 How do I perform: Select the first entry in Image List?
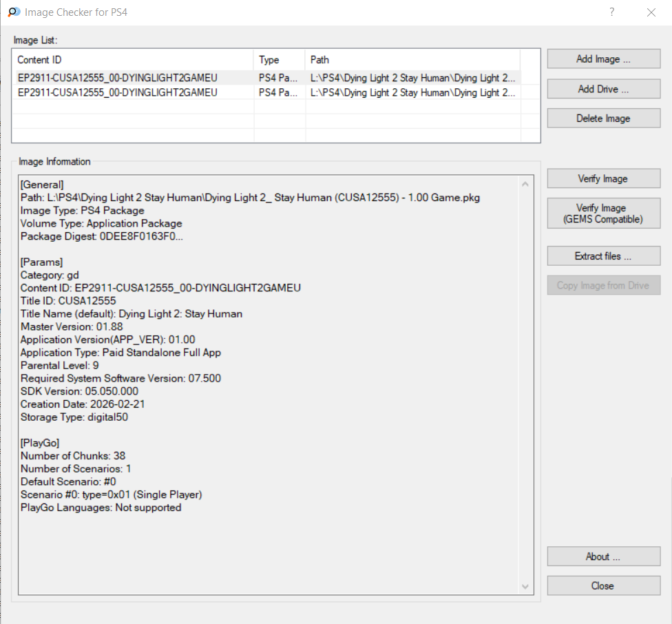tap(118, 79)
